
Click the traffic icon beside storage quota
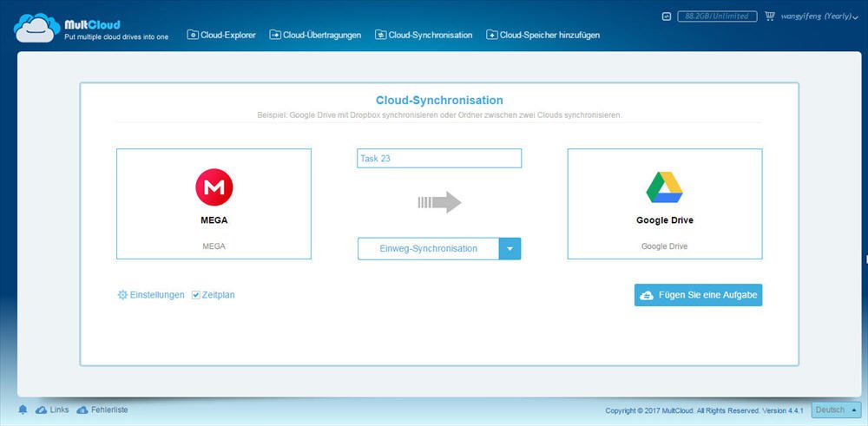point(667,16)
